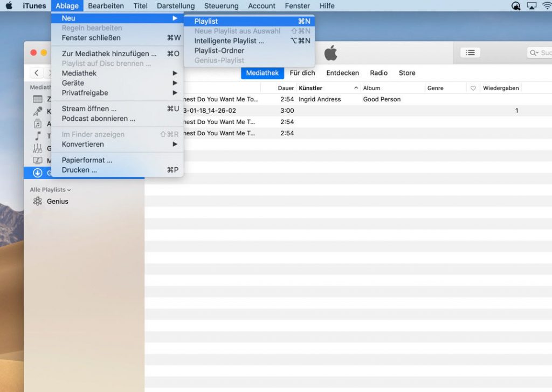
Task: Select Playlist in the Neu submenu
Action: point(249,21)
